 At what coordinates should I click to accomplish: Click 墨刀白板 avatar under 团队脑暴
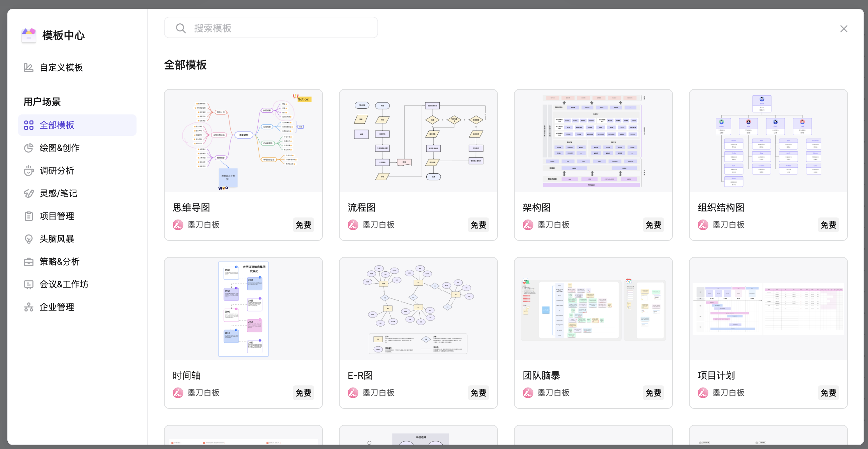tap(528, 393)
